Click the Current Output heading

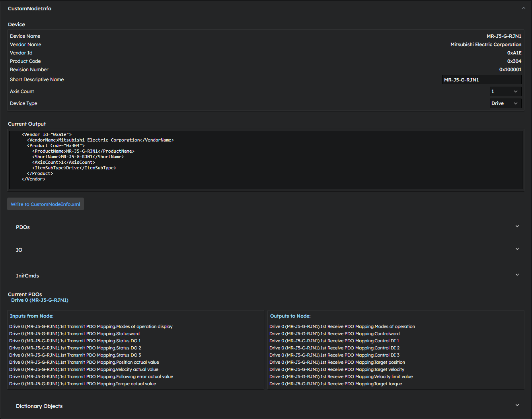27,124
